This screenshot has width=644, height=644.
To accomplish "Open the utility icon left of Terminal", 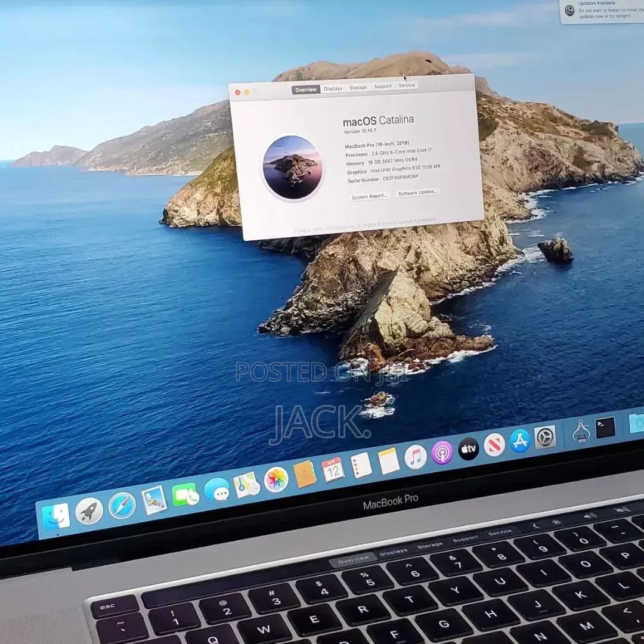I will point(581,431).
